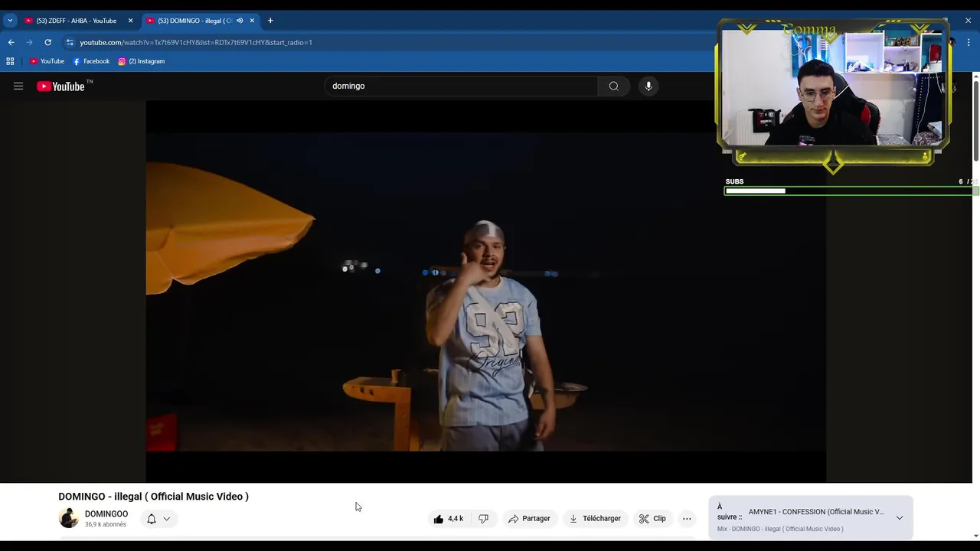The height and width of the screenshot is (551, 980).
Task: Click the search magnifier button
Action: point(613,86)
